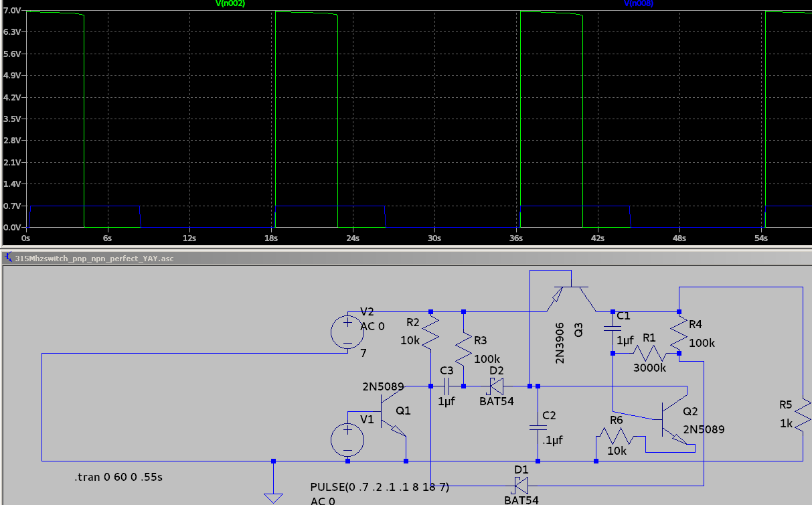This screenshot has width=812, height=505.
Task: Click the 30s label on time axis
Action: (x=434, y=238)
